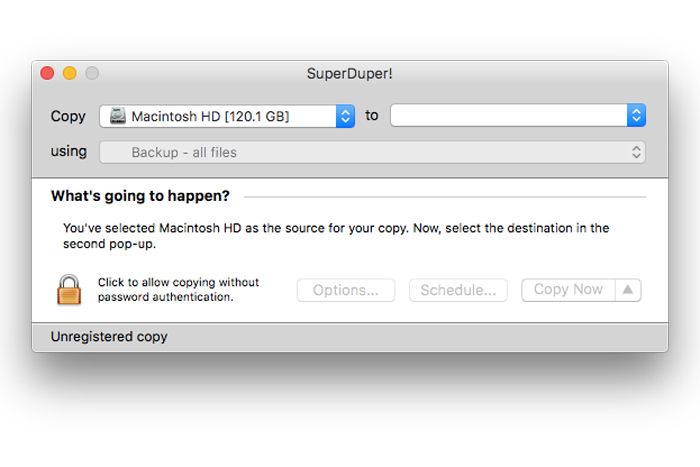Click the Options... button
The height and width of the screenshot is (467, 700).
[x=346, y=290]
